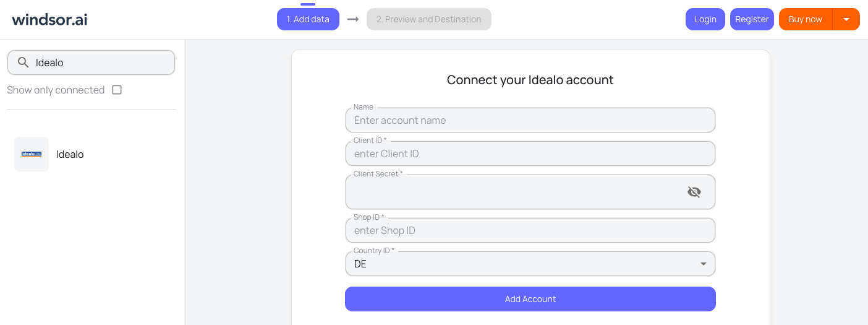The width and height of the screenshot is (868, 325).
Task: Click the Idealo search box
Action: [x=99, y=63]
